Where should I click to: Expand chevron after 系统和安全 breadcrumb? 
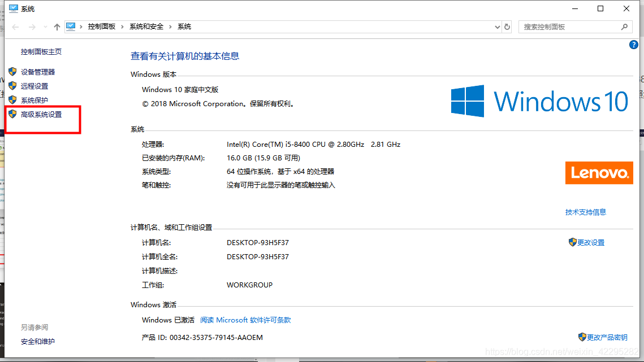click(170, 27)
